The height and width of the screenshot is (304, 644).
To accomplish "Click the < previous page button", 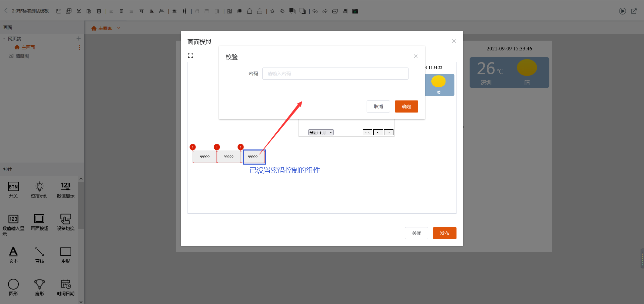I will [378, 132].
